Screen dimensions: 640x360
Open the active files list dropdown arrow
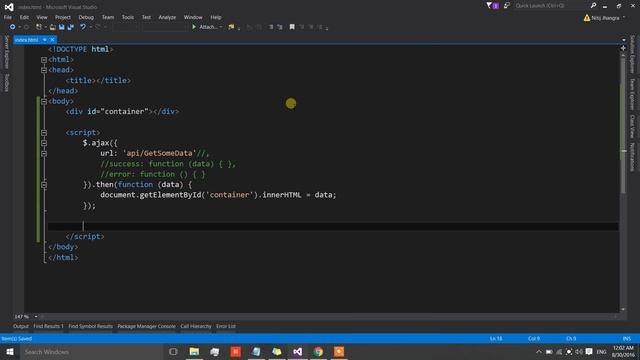point(623,40)
